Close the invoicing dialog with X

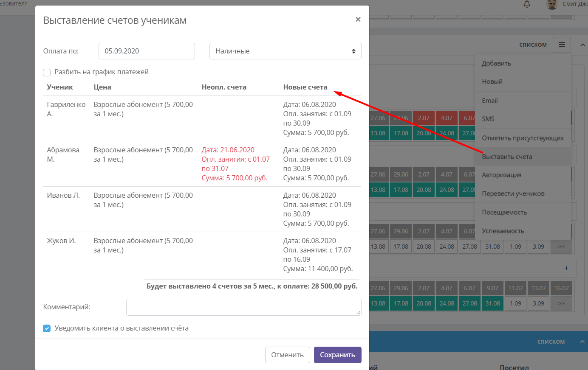pos(358,20)
